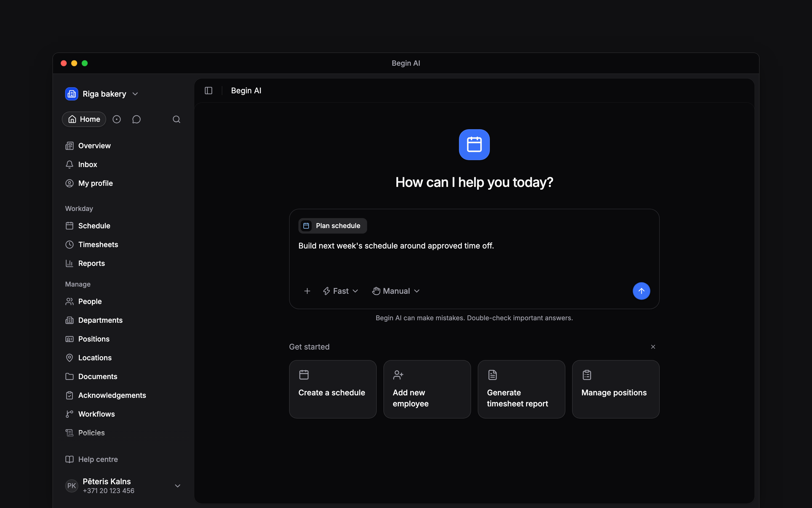
Task: Click the PK avatar
Action: [71, 486]
